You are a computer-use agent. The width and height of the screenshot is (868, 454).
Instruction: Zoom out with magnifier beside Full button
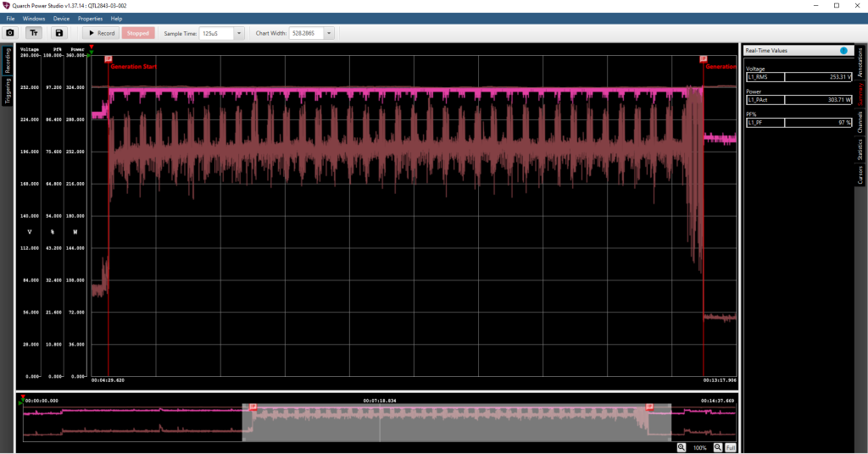click(x=717, y=447)
